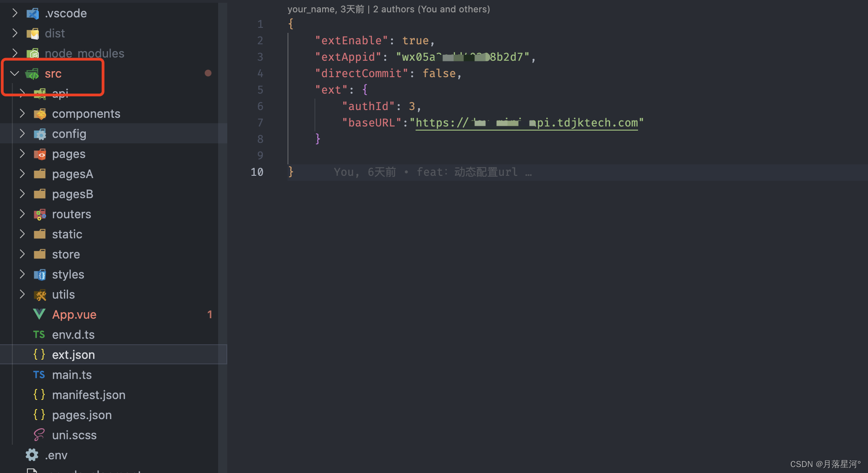Click the braces icon of manifest.json
This screenshot has width=868, height=473.
pos(39,394)
